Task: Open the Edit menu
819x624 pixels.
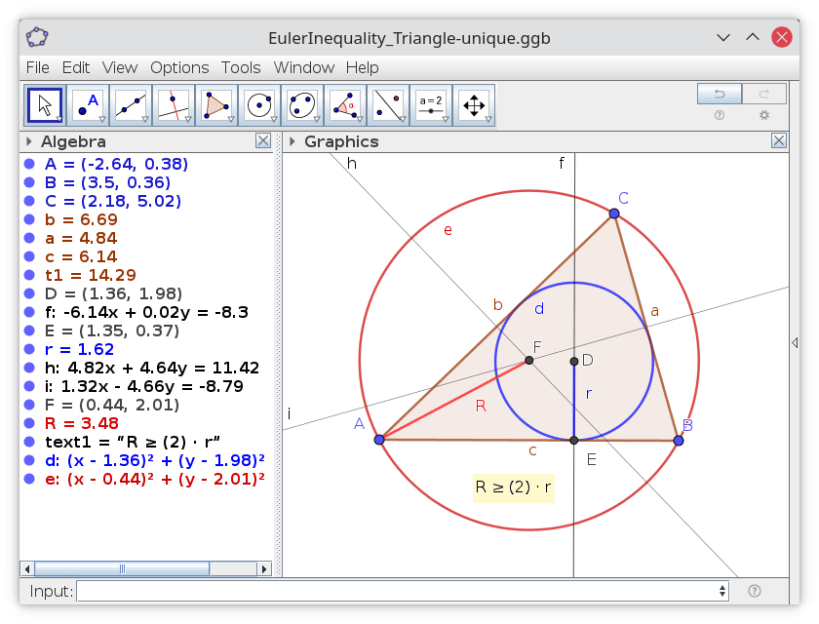Action: [76, 67]
